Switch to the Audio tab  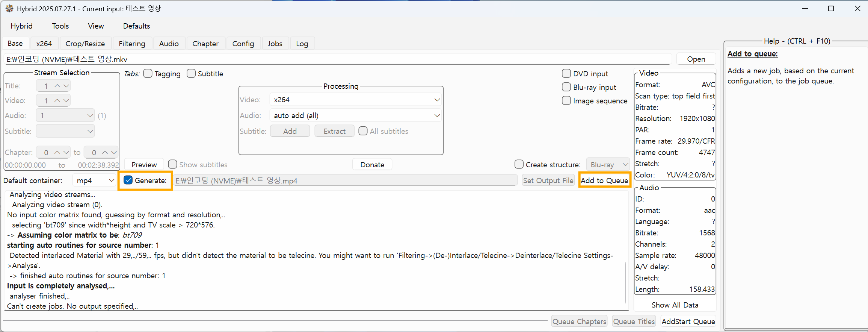click(169, 44)
